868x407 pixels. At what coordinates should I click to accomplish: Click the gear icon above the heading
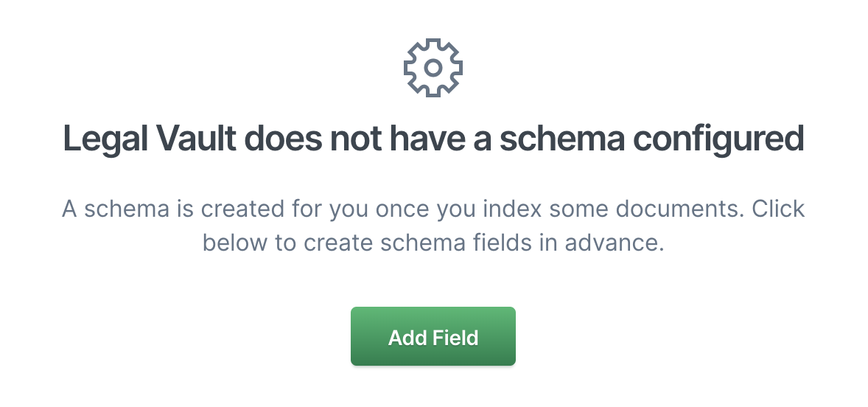click(x=433, y=68)
